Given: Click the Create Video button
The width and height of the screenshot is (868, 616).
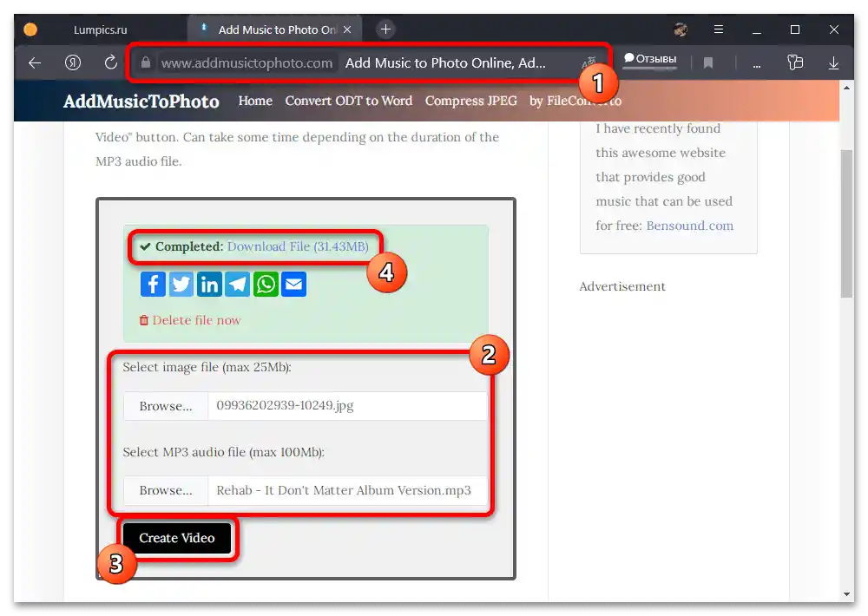Looking at the screenshot, I should [x=176, y=538].
